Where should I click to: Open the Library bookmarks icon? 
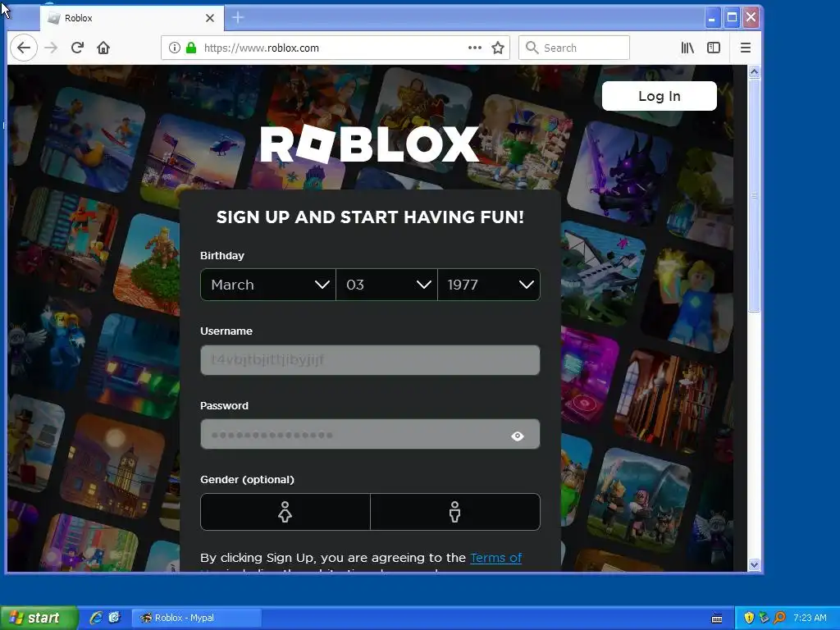pyautogui.click(x=687, y=48)
